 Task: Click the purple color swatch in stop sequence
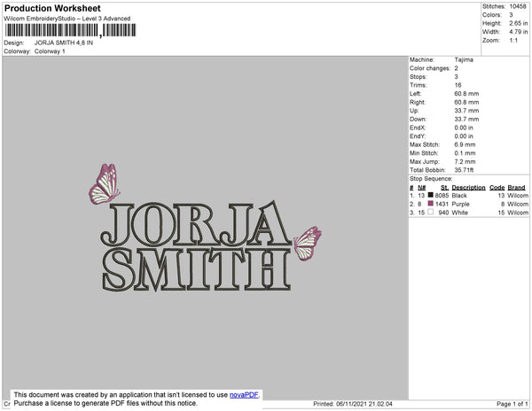pos(431,204)
